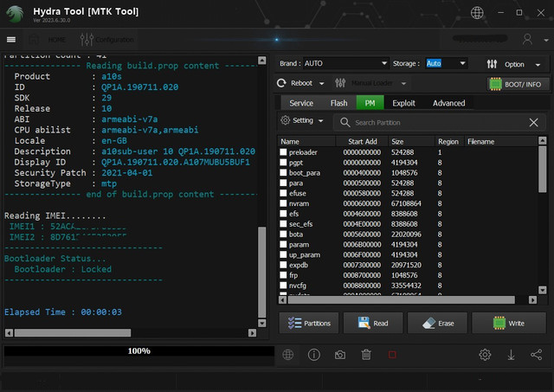Click the Configuration sliders icon
554x392 pixels.
click(87, 40)
